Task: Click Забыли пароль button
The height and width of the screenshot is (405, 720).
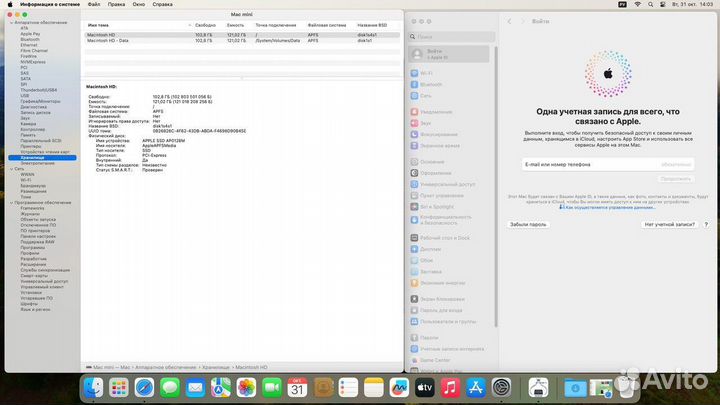Action: coord(528,225)
